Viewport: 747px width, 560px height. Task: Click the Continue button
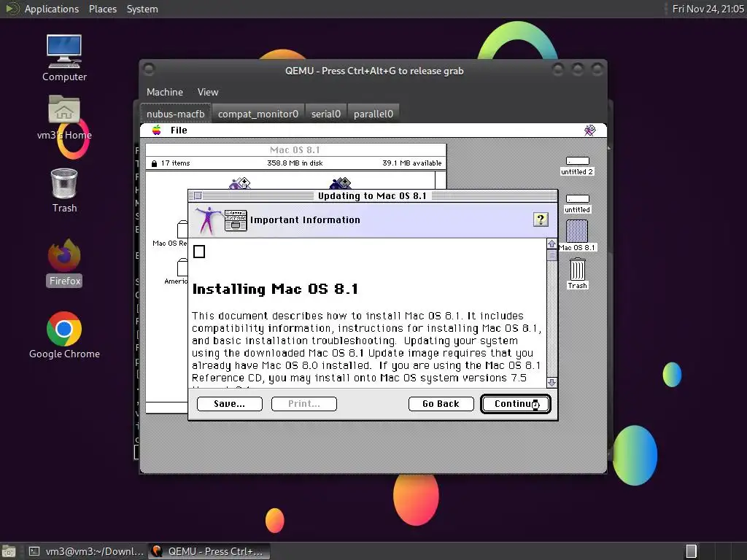[x=516, y=404]
